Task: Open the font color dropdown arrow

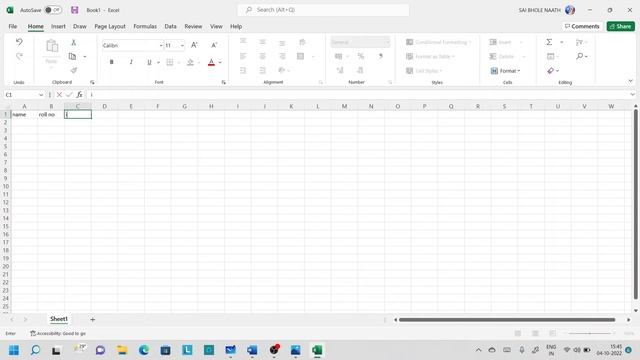Action: 220,62
